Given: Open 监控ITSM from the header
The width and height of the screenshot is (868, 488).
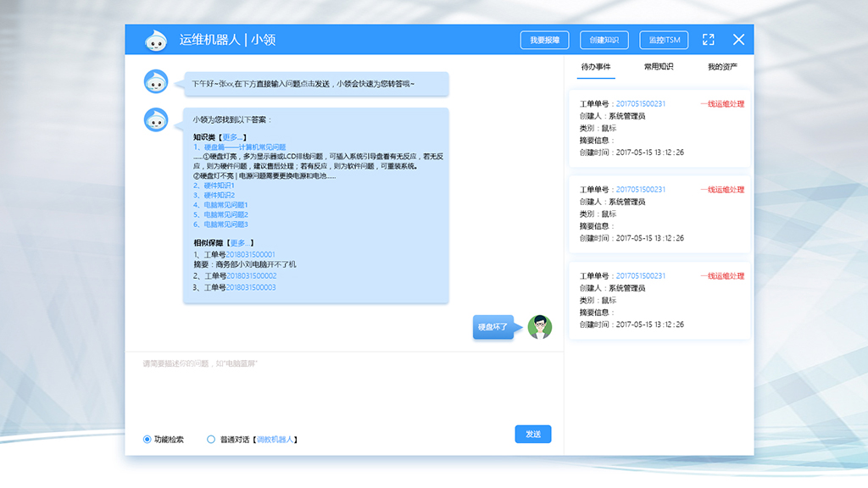Looking at the screenshot, I should tap(664, 40).
